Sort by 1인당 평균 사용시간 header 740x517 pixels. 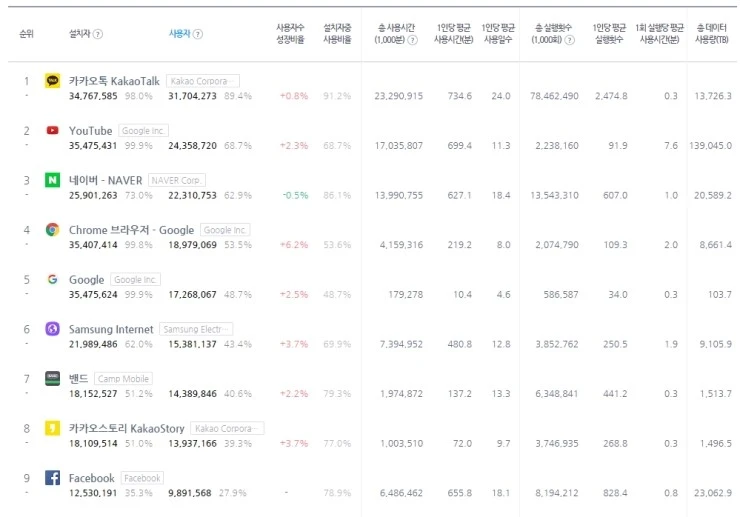click(x=454, y=34)
